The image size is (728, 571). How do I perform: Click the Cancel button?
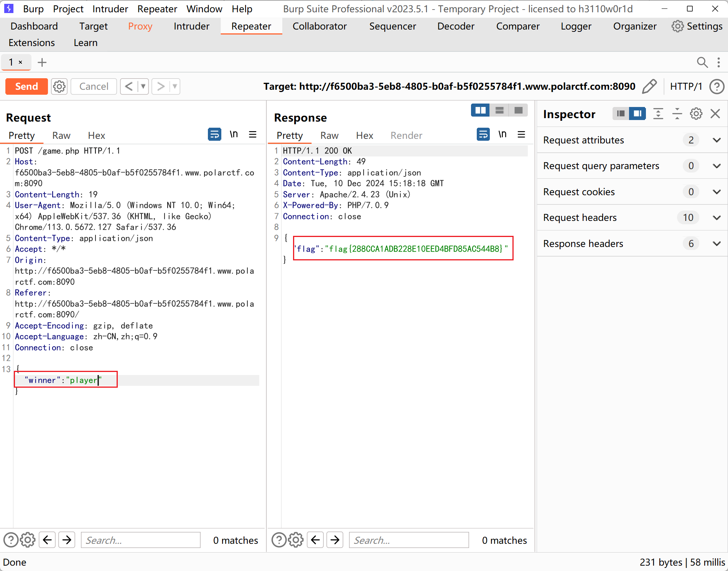94,86
